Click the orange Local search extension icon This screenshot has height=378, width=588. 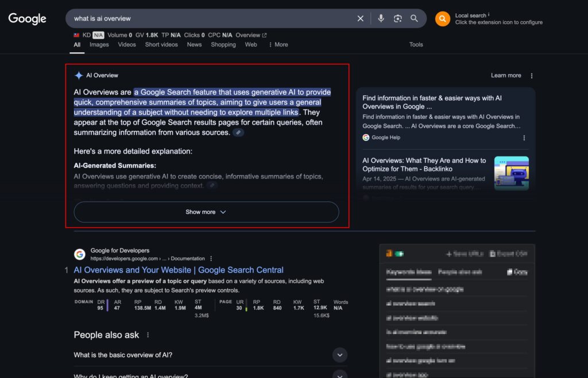click(443, 19)
